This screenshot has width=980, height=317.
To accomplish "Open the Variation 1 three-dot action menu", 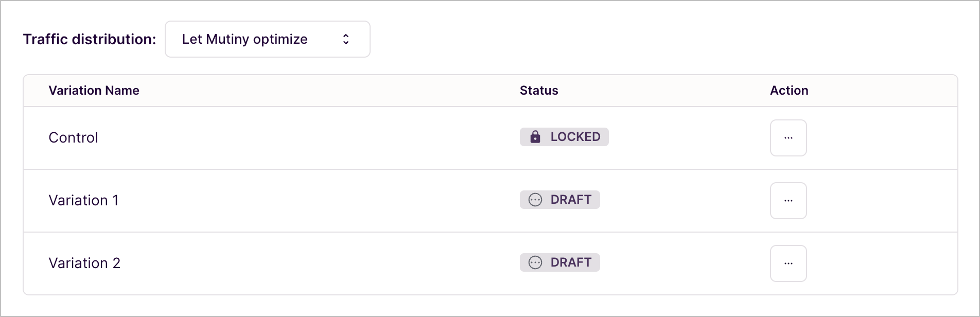I will coord(788,201).
